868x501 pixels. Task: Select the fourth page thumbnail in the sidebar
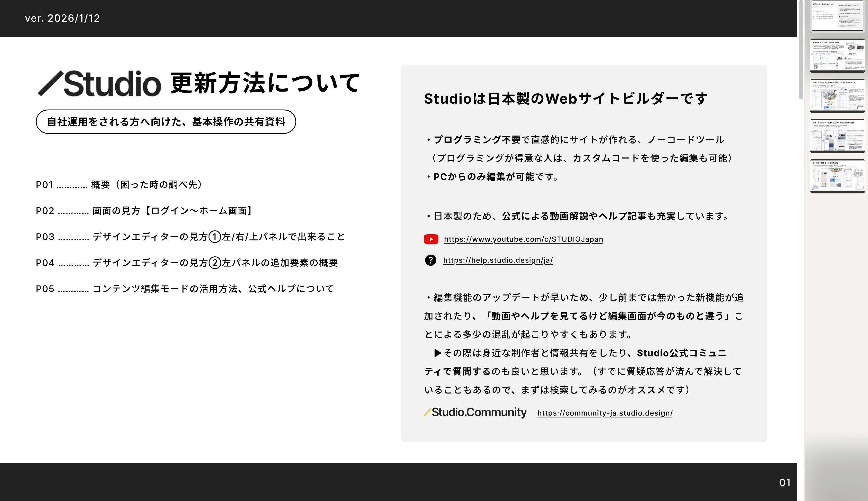pos(837,136)
